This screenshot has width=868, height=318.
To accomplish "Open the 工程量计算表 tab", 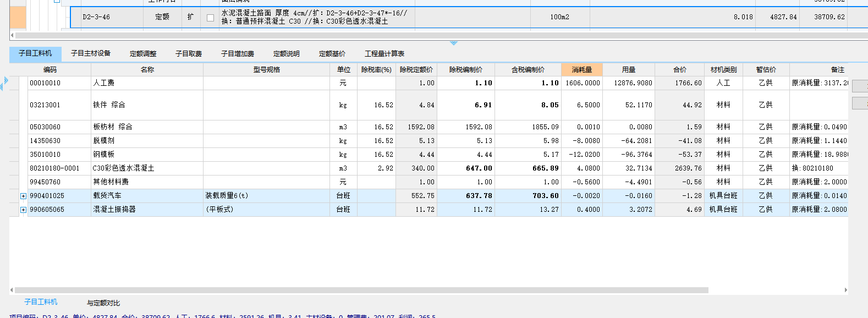I will [x=384, y=53].
